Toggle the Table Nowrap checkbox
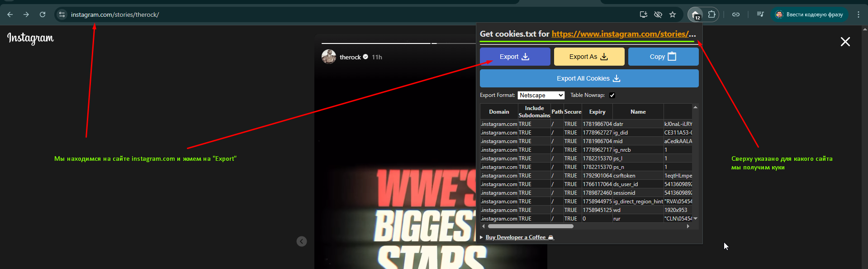 (612, 95)
